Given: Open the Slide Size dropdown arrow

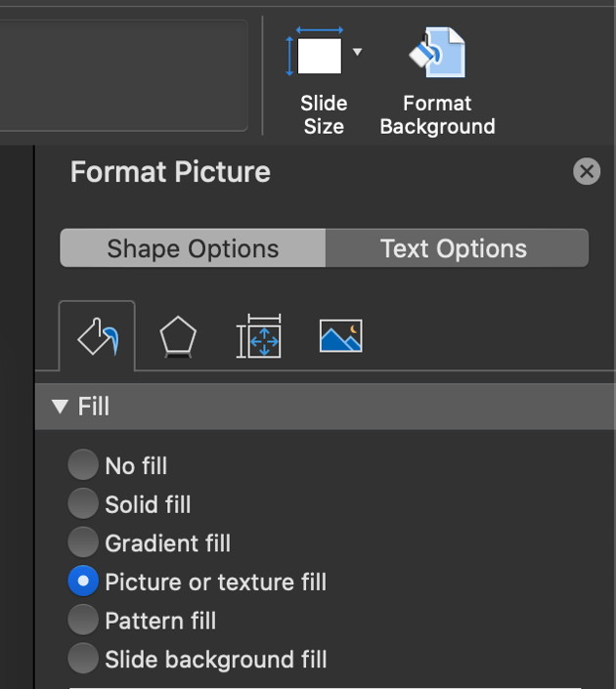Looking at the screenshot, I should (357, 52).
